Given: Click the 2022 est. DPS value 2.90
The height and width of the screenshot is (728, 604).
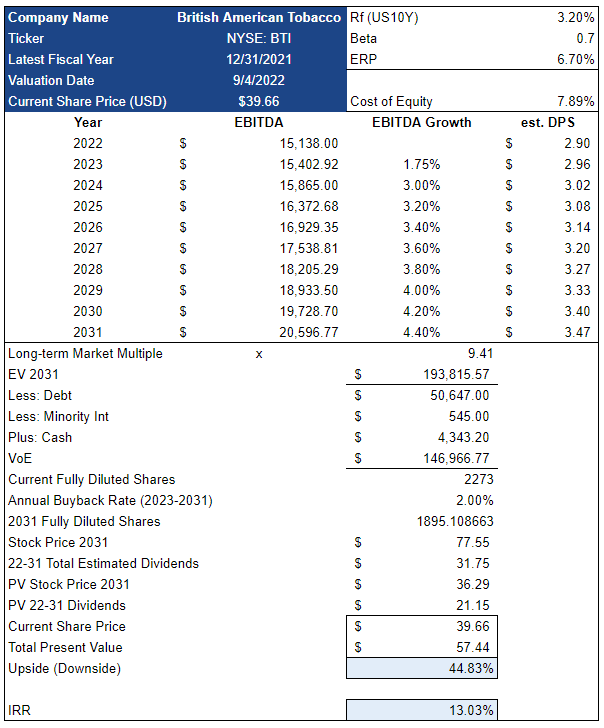Looking at the screenshot, I should click(577, 143).
